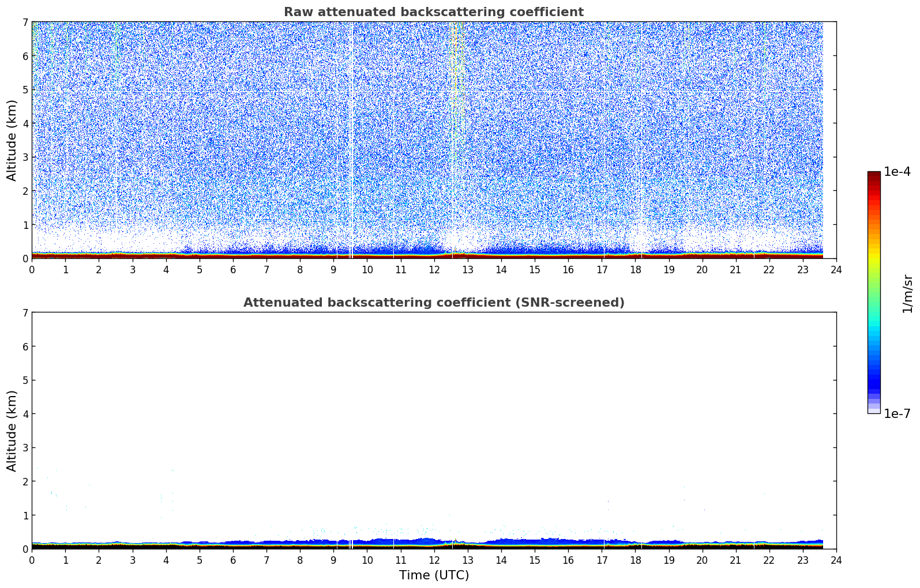The height and width of the screenshot is (588, 920).
Task: Select the dark red top of colorbar
Action: pos(874,176)
